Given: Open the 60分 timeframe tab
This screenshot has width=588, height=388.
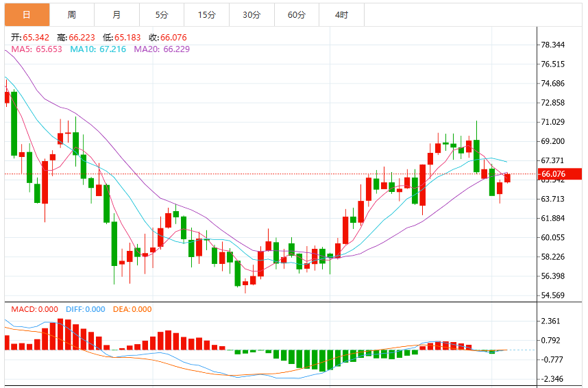Looking at the screenshot, I should 297,14.
